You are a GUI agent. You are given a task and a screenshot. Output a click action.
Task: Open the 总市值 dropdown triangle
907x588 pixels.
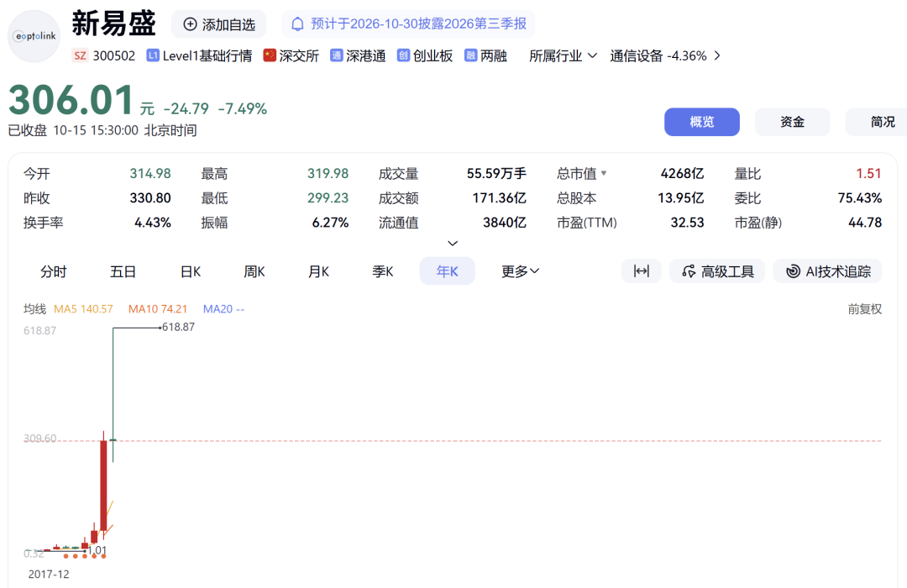pos(604,173)
